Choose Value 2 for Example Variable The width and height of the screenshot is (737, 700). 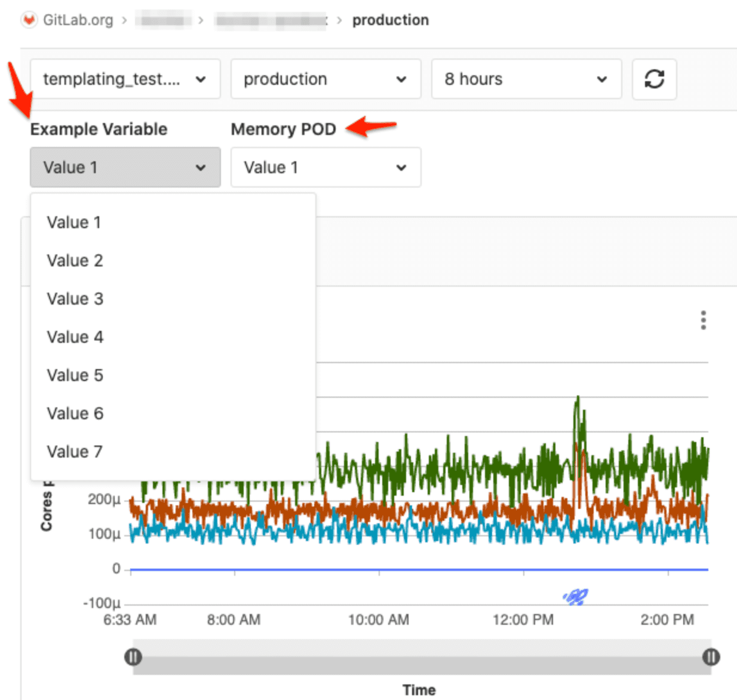[74, 260]
